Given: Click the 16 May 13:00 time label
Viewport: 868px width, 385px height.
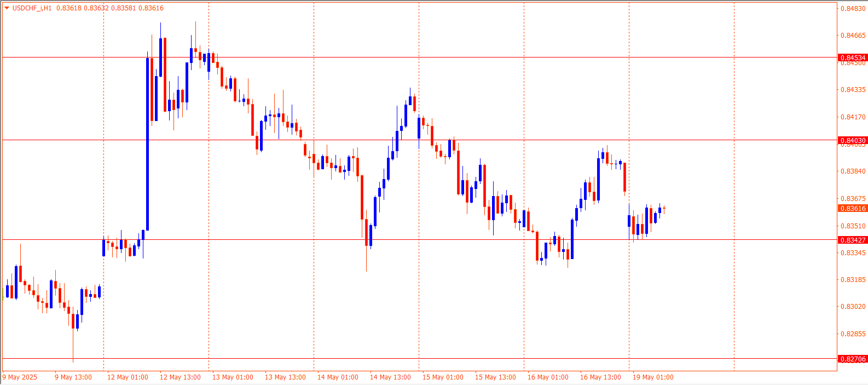Looking at the screenshot, I should 600,377.
